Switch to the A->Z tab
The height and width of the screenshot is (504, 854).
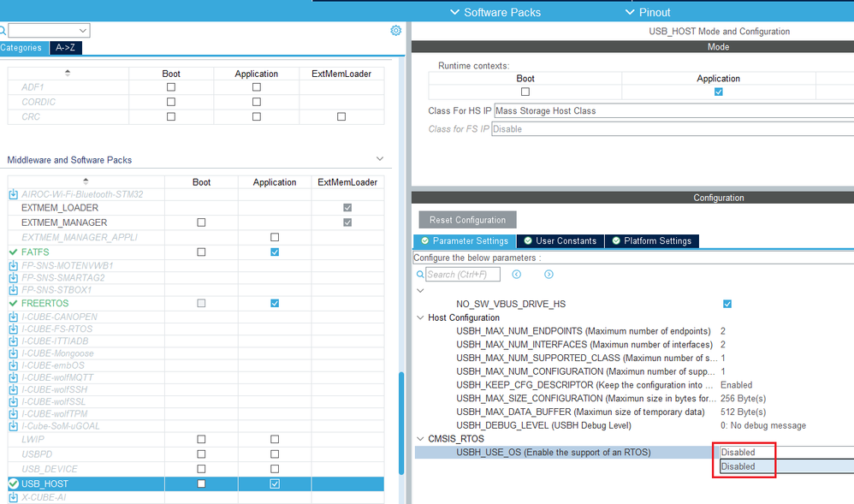tap(65, 48)
